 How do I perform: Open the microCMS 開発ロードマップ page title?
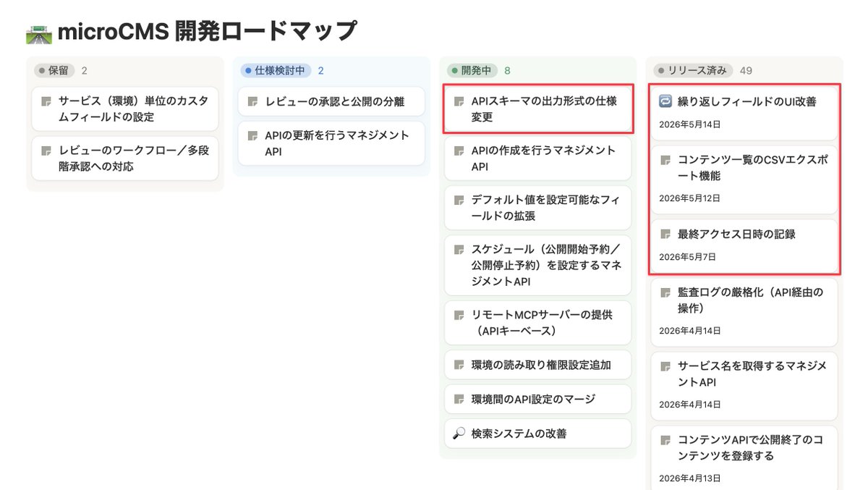207,31
